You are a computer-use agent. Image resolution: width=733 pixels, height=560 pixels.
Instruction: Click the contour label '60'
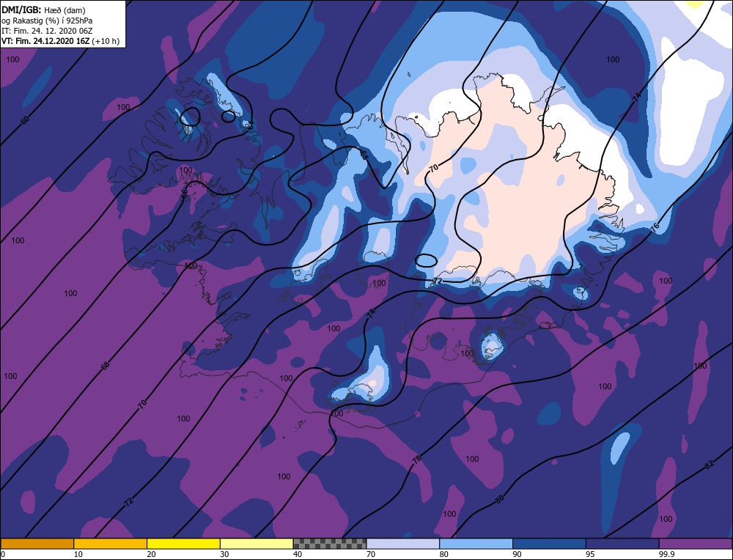point(25,120)
